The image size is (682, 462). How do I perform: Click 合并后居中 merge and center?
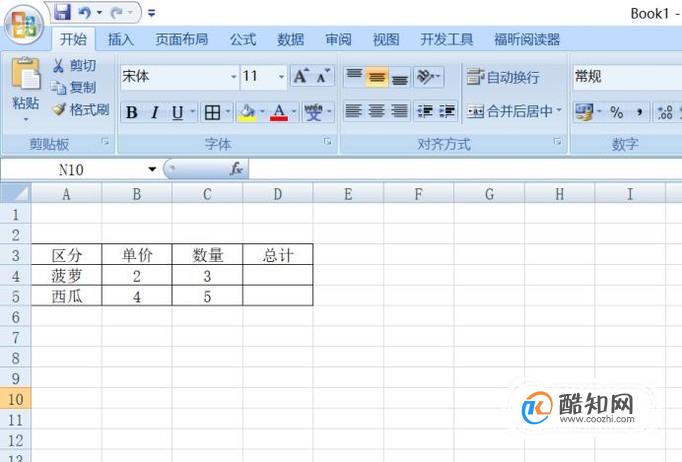pos(510,111)
